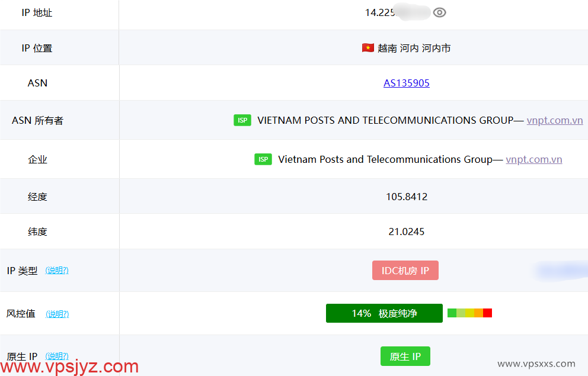Click the green-to-red risk color bar
588x376 pixels.
click(x=469, y=313)
